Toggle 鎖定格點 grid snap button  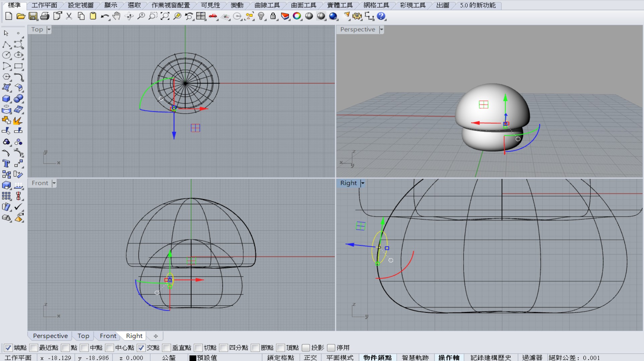click(x=281, y=358)
